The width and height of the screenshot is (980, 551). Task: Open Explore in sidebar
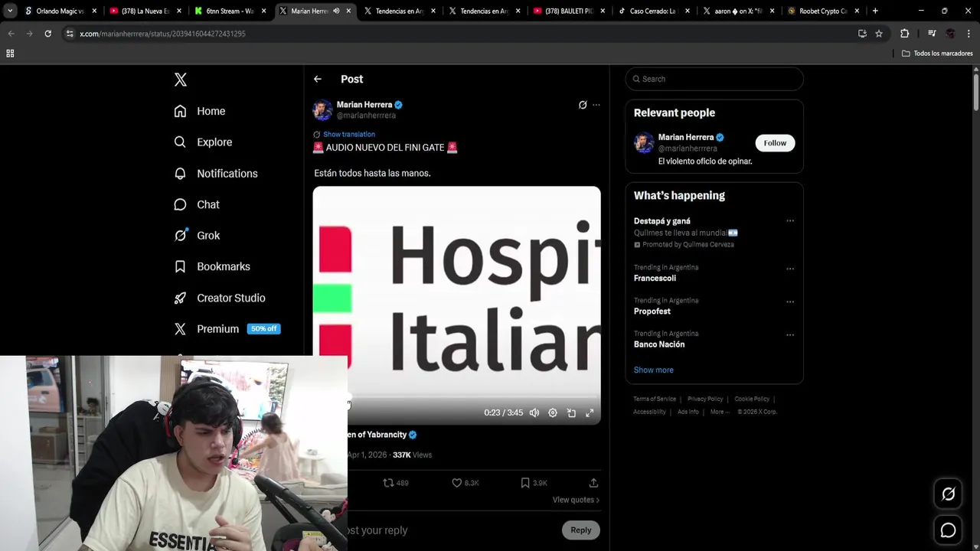point(203,142)
